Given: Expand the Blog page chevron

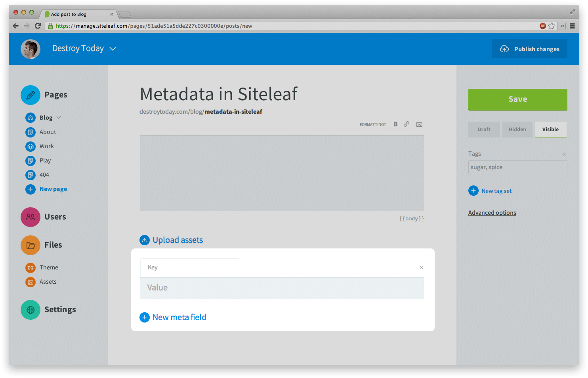Looking at the screenshot, I should click(x=59, y=118).
